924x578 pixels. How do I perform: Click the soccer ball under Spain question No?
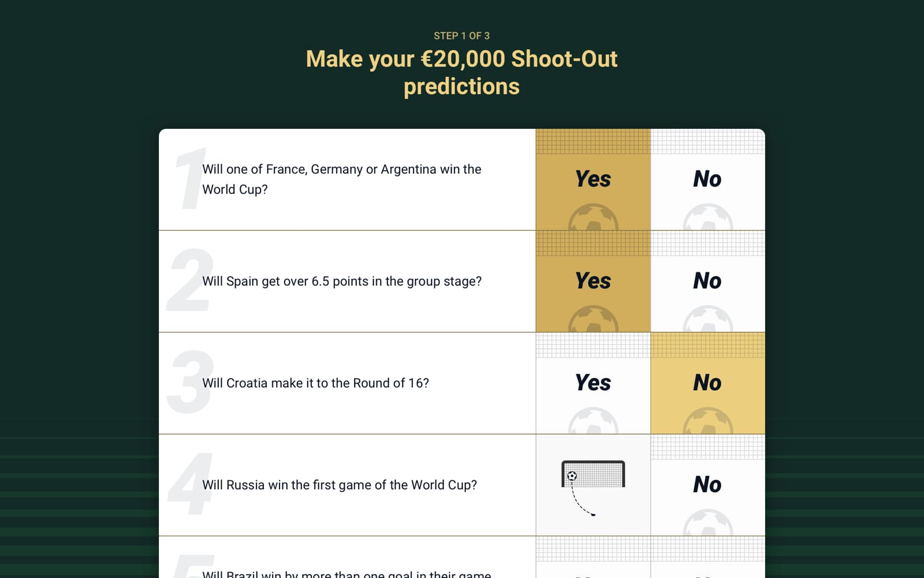[x=708, y=320]
